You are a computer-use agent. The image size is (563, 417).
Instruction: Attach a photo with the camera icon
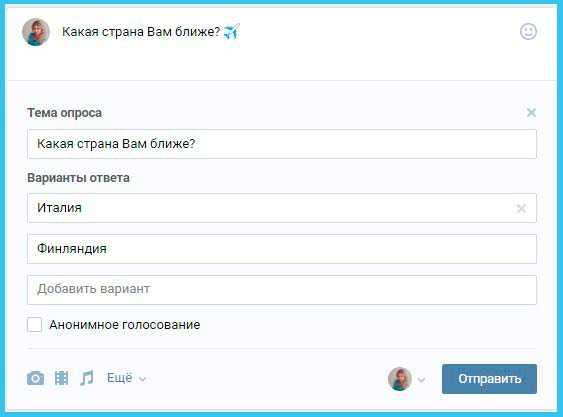pyautogui.click(x=36, y=378)
